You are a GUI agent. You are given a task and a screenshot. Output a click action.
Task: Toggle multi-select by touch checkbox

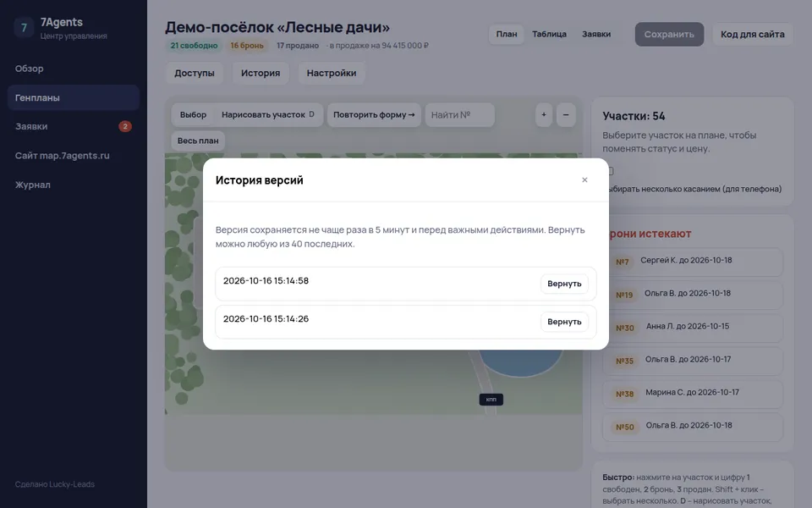coord(610,171)
